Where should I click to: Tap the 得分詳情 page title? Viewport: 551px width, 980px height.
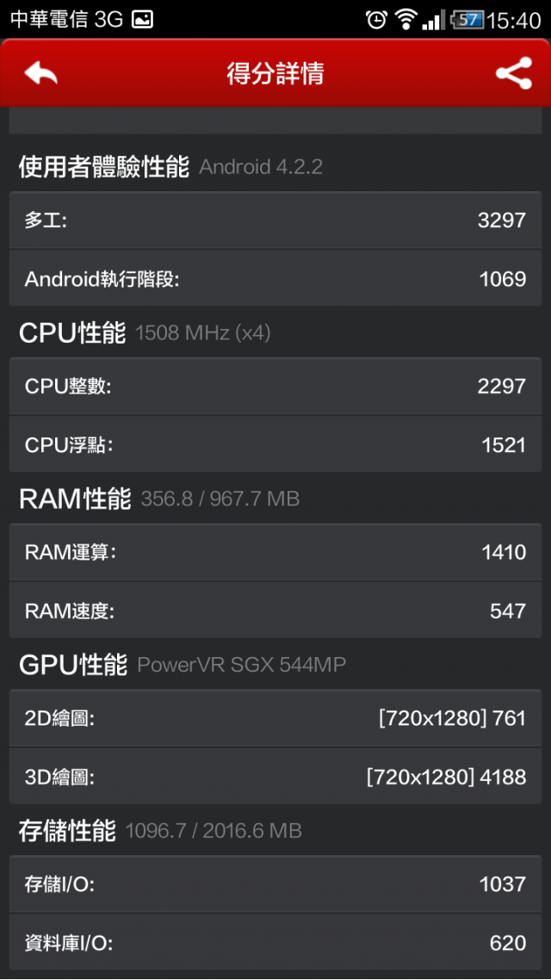(x=275, y=74)
